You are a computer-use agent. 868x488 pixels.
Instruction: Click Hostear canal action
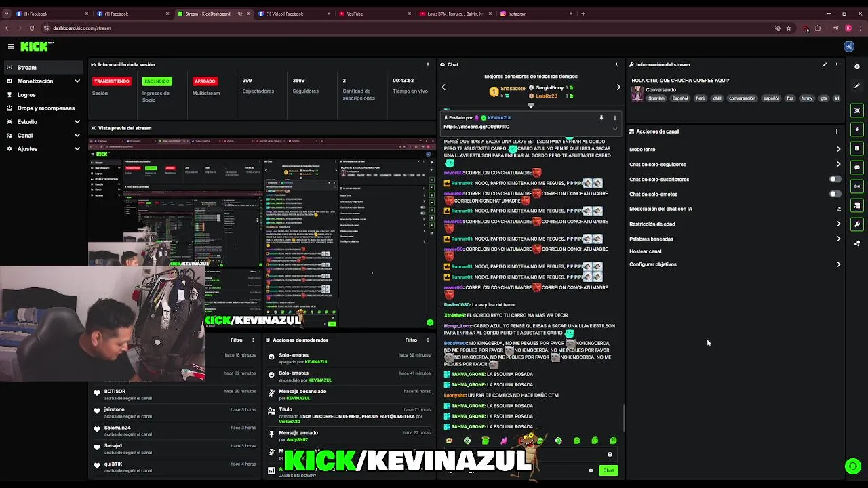click(x=645, y=251)
